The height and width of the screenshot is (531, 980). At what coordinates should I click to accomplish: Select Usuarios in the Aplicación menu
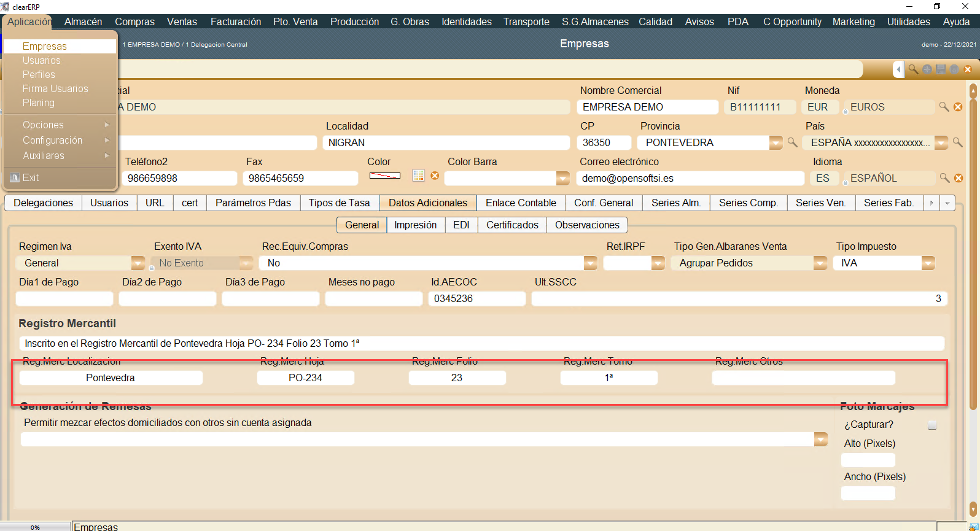point(42,60)
